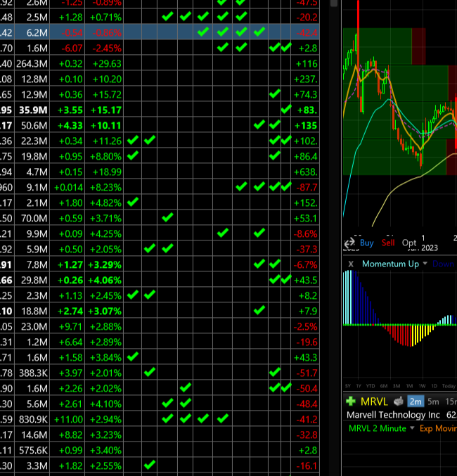Click the +0.014 change cell
This screenshot has width=457, height=476.
[68, 187]
